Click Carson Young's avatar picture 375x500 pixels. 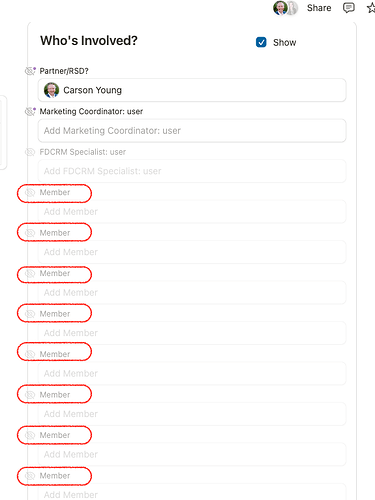click(51, 90)
